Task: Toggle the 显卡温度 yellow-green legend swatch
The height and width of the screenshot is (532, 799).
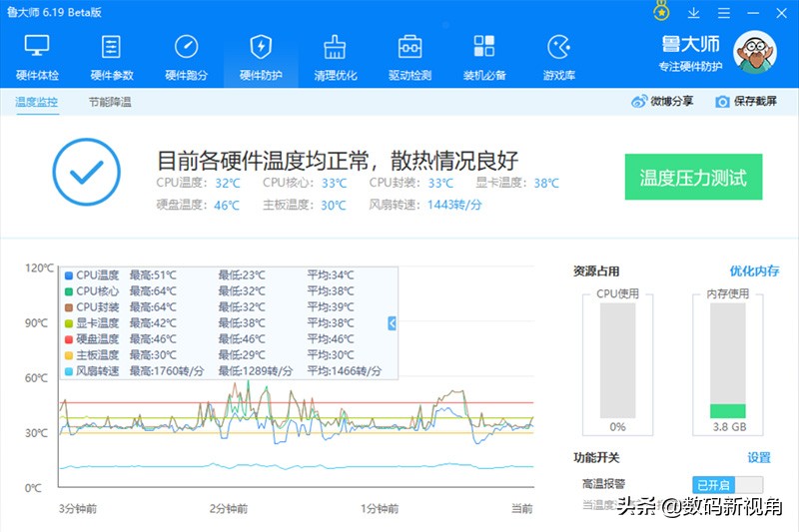Action: (x=68, y=323)
